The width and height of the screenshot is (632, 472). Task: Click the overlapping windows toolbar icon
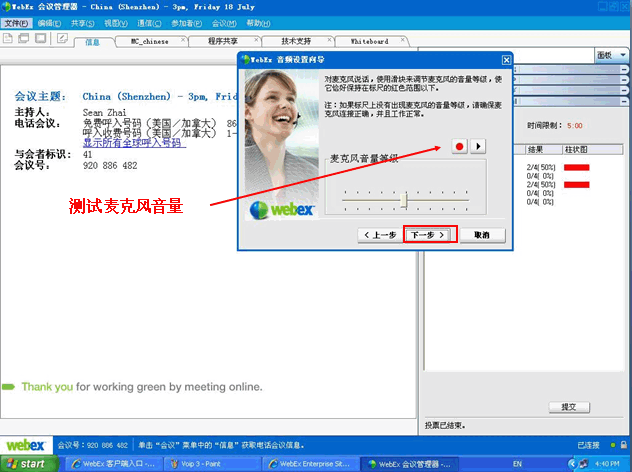click(24, 39)
